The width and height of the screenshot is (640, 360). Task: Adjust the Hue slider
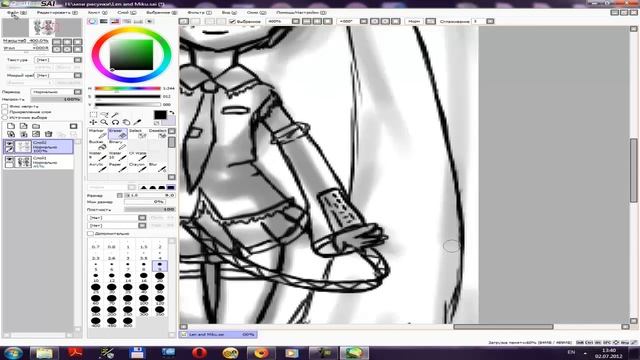point(127,88)
